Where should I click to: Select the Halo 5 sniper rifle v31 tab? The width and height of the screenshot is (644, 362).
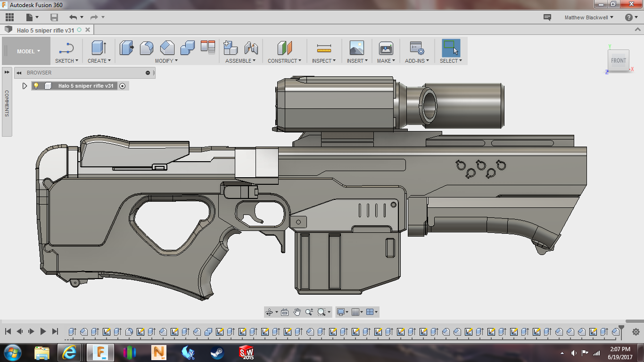tap(45, 30)
